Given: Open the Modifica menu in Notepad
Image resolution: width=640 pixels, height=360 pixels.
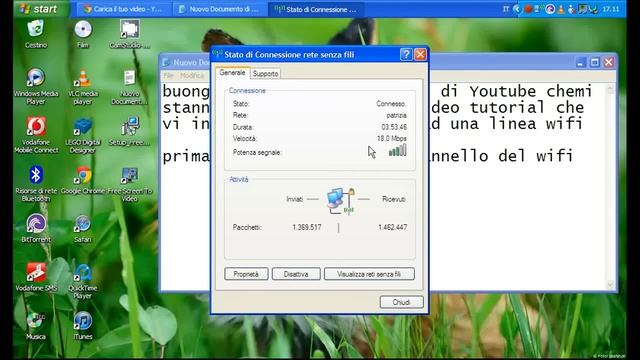Looking at the screenshot, I should point(192,76).
